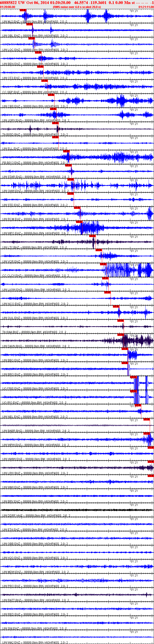Screen dimensions: 154x644
Task: Select the 'UW MJ2 EHZ' station label
Action: pos(11,22)
